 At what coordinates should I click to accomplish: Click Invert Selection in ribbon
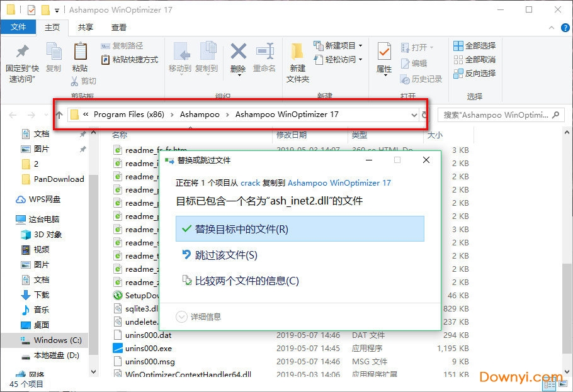point(474,74)
